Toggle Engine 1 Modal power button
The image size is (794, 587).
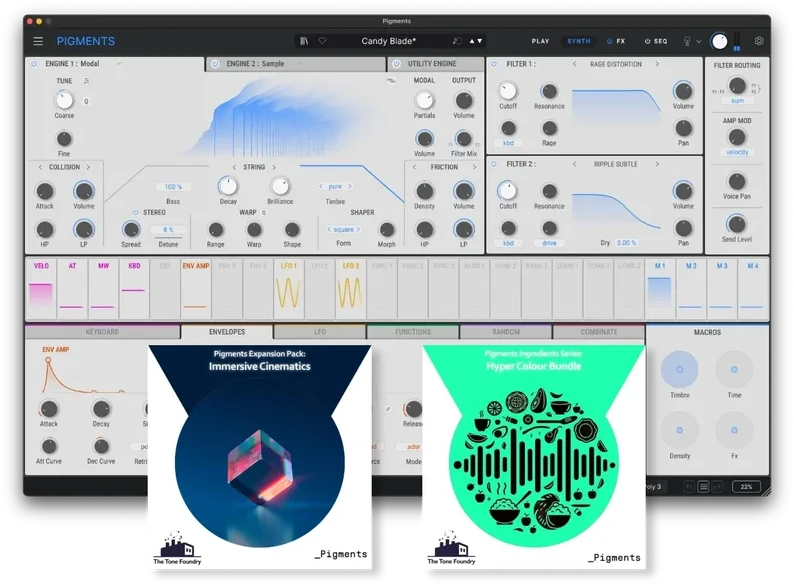[34, 64]
